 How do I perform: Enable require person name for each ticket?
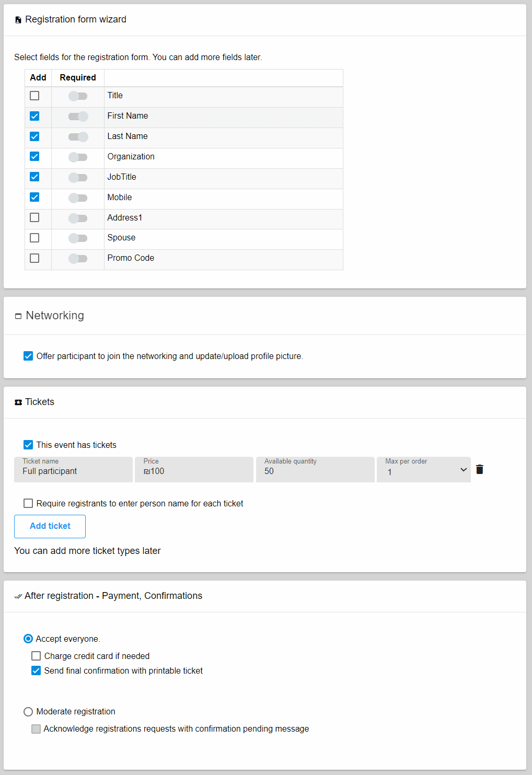click(28, 503)
